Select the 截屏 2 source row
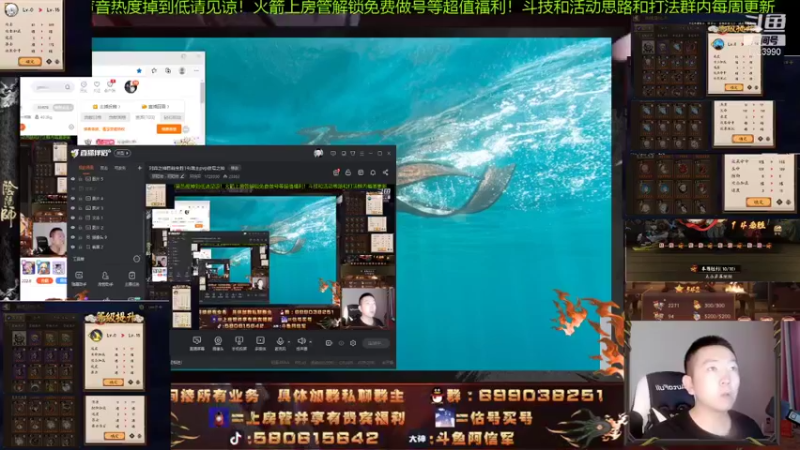This screenshot has height=450, width=800. pyautogui.click(x=106, y=247)
